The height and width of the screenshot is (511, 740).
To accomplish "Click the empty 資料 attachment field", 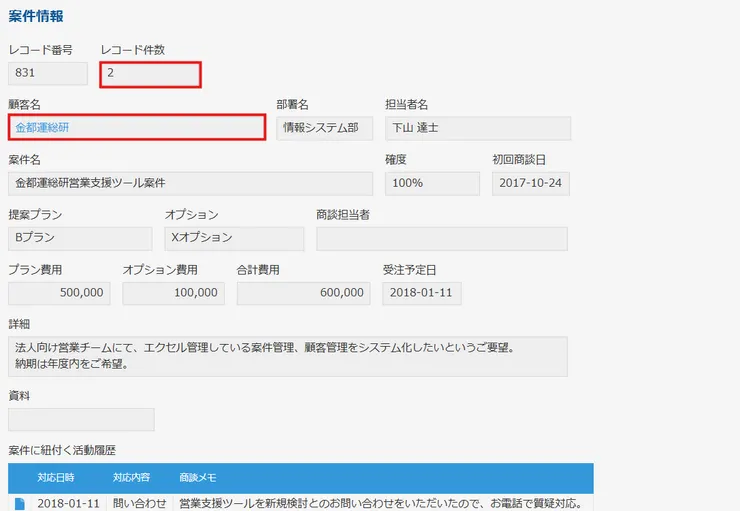I will [x=81, y=419].
